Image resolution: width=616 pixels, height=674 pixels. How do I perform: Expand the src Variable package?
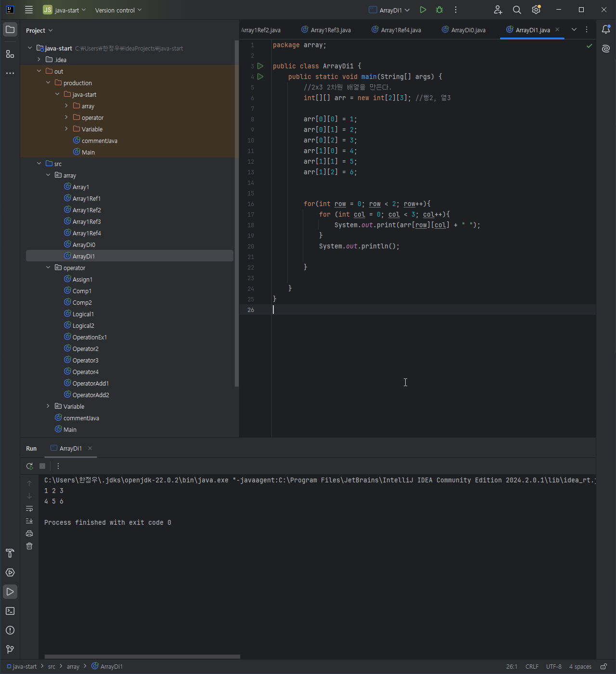coord(48,406)
